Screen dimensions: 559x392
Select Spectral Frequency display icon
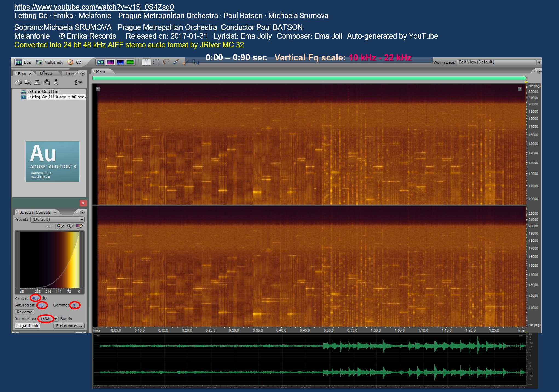(x=110, y=62)
